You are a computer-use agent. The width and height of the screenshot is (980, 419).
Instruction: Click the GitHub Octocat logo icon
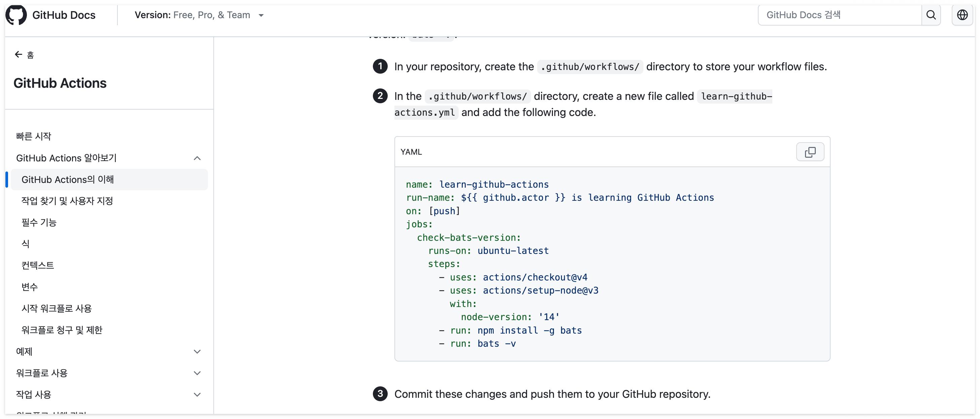pyautogui.click(x=16, y=15)
